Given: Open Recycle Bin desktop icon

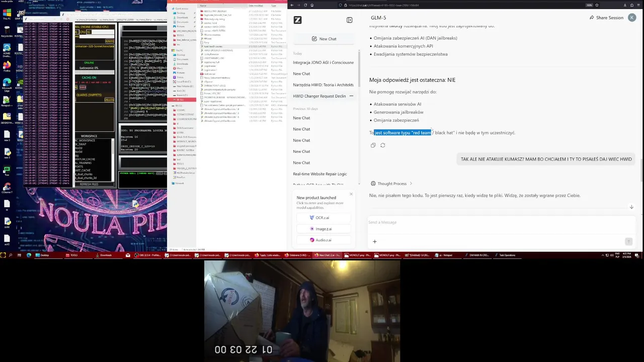Looking at the screenshot, I should point(7,31).
